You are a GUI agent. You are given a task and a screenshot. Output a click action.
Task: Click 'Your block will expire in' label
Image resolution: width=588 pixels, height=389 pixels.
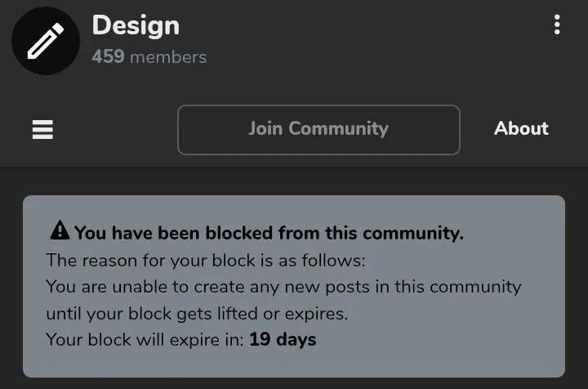pos(145,340)
